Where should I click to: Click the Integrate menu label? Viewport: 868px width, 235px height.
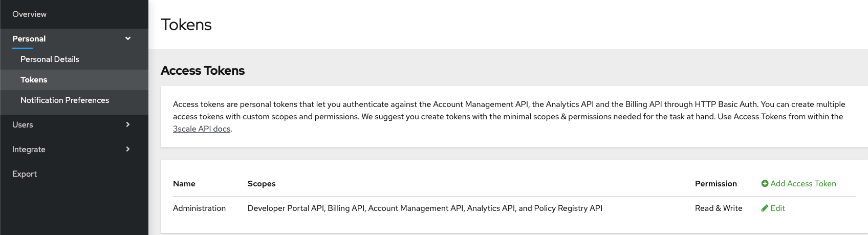point(29,149)
